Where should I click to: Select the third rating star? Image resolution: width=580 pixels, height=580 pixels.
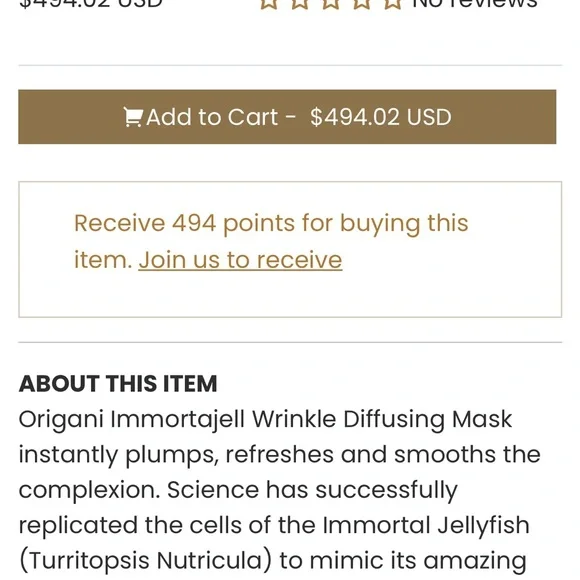click(331, 3)
